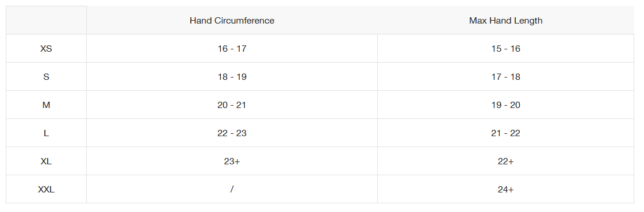Click the XL size row label
Screen dimensions: 644x212
(x=47, y=161)
